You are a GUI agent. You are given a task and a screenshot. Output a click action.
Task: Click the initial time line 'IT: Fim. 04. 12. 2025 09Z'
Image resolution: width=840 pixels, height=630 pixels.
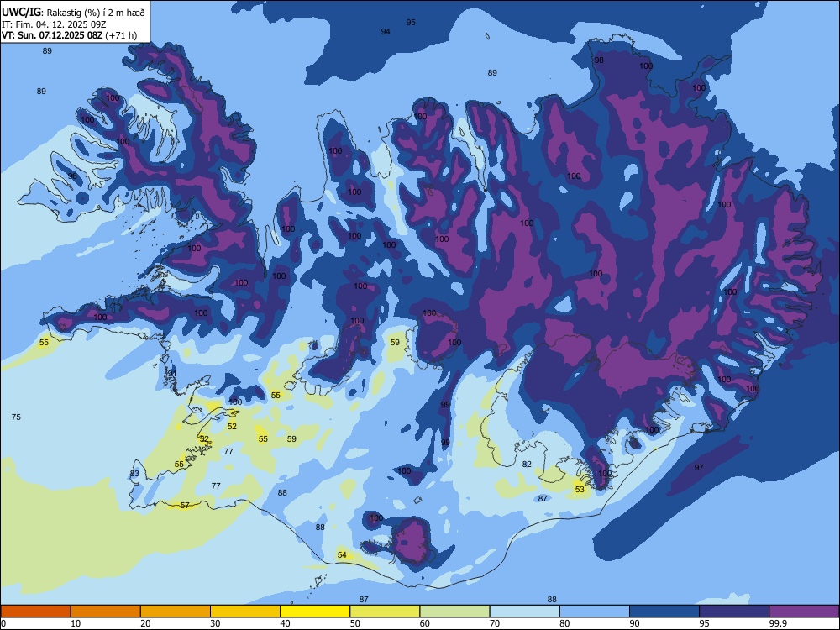point(53,24)
